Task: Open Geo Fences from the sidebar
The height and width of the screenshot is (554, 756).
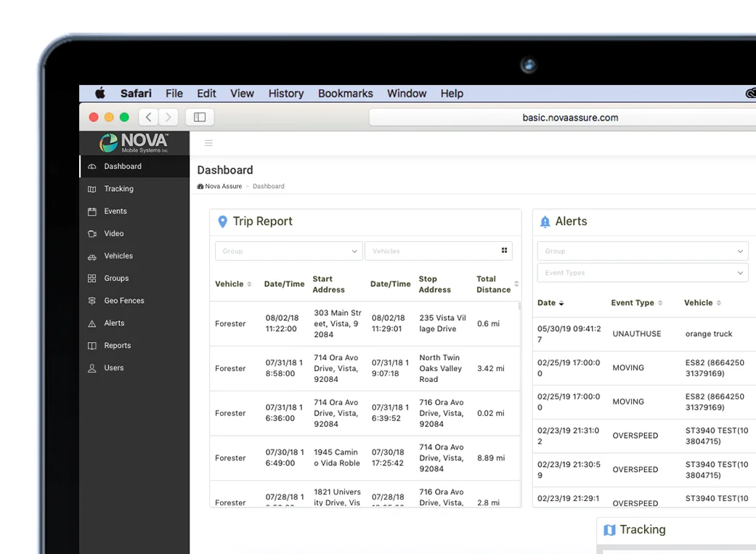Action: click(124, 301)
